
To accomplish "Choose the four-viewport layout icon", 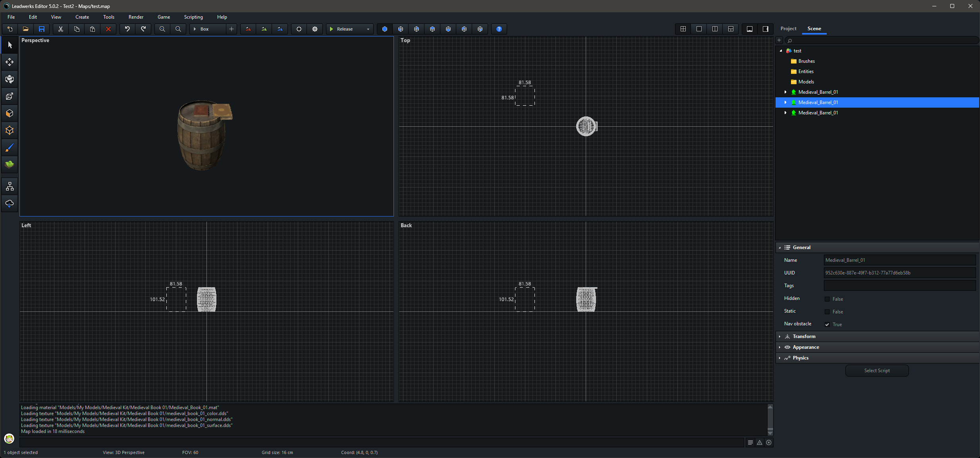I will 683,29.
